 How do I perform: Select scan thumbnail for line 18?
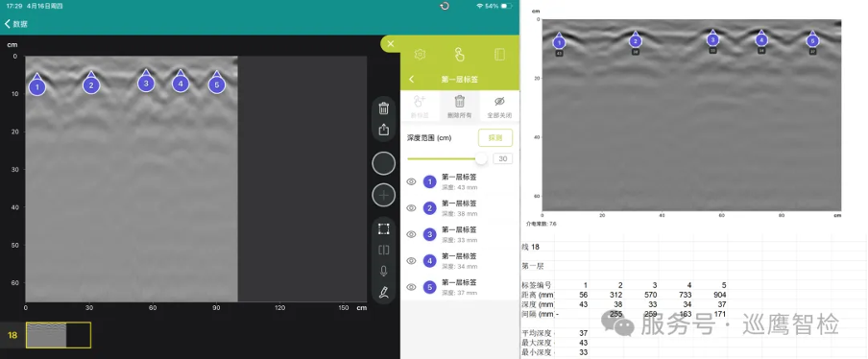pos(59,335)
